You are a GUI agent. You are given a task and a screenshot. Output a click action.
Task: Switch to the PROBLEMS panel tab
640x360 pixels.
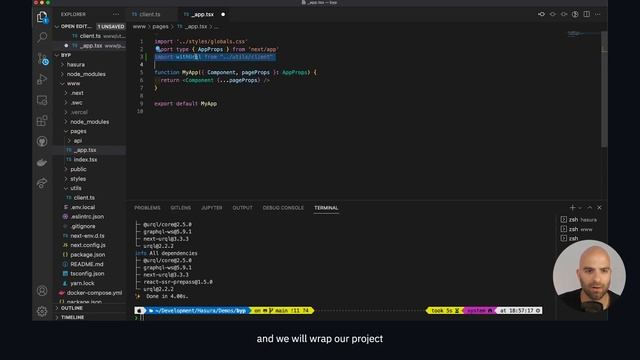(x=147, y=208)
